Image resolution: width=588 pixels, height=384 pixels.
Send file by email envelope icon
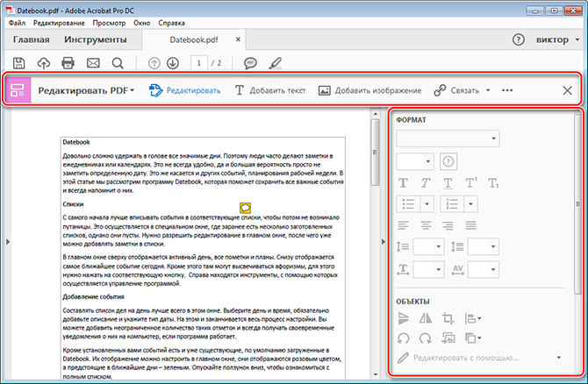[93, 63]
